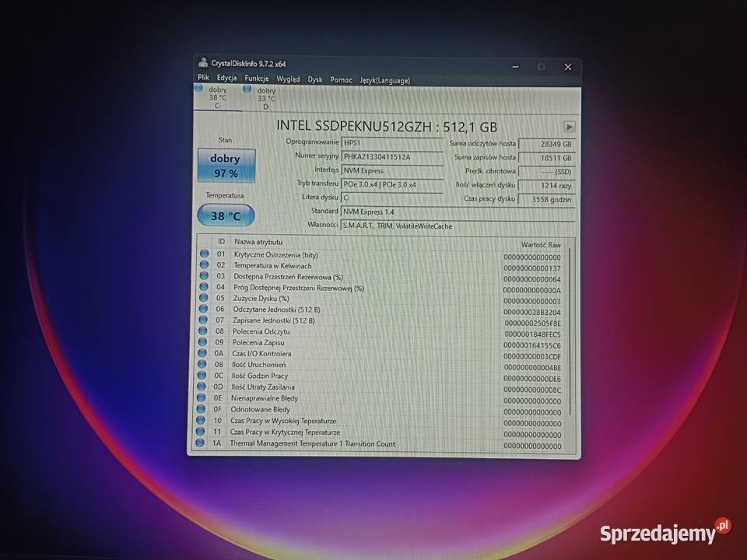
Task: Click the CrystalDiskInfo title bar app icon
Action: coord(202,63)
